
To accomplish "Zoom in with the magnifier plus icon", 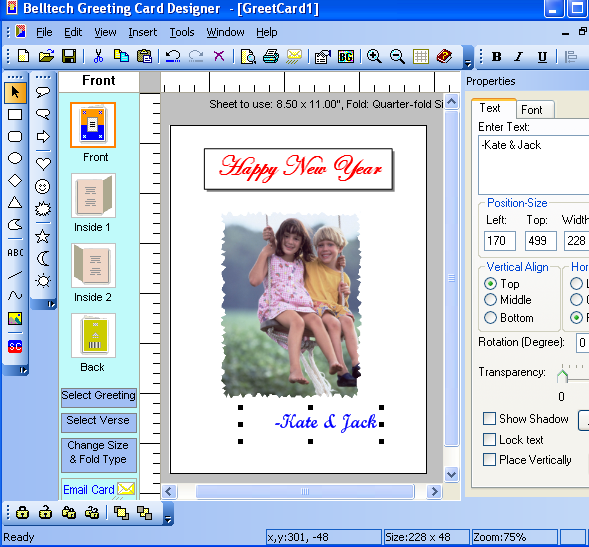I will click(374, 56).
